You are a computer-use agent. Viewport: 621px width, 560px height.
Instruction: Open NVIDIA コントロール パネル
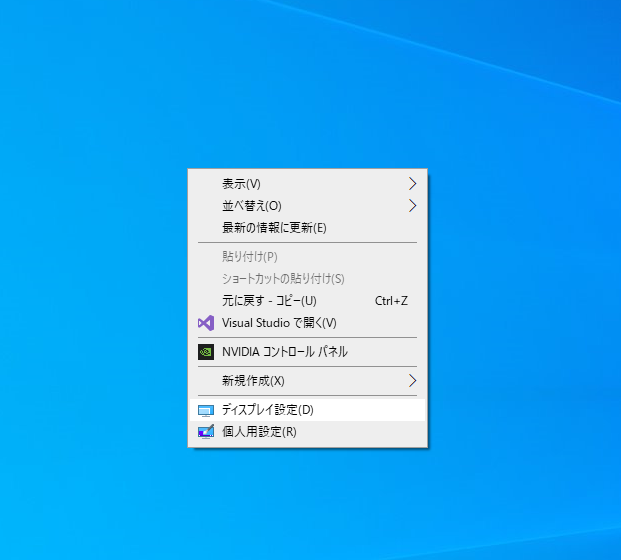pyautogui.click(x=285, y=352)
